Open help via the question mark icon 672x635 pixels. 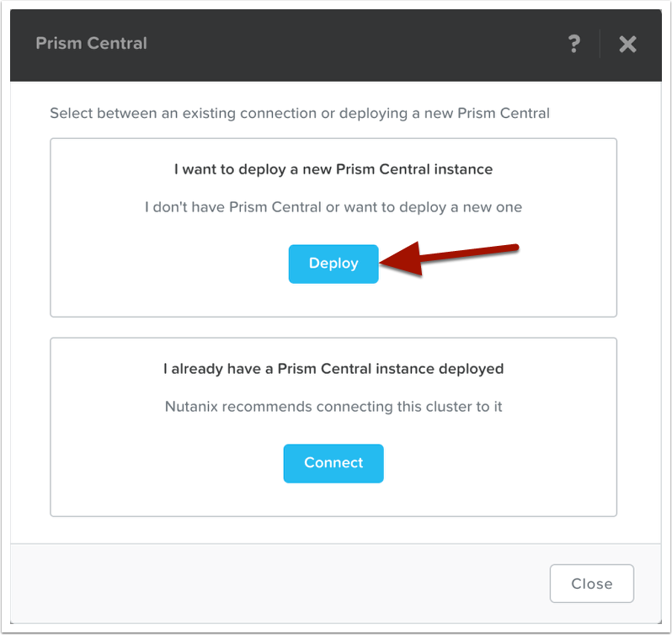(x=573, y=44)
